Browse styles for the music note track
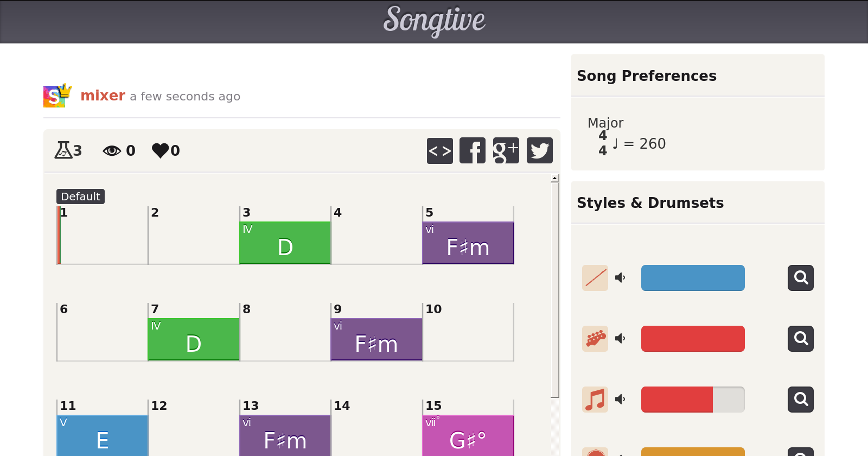This screenshot has width=868, height=456. point(801,400)
